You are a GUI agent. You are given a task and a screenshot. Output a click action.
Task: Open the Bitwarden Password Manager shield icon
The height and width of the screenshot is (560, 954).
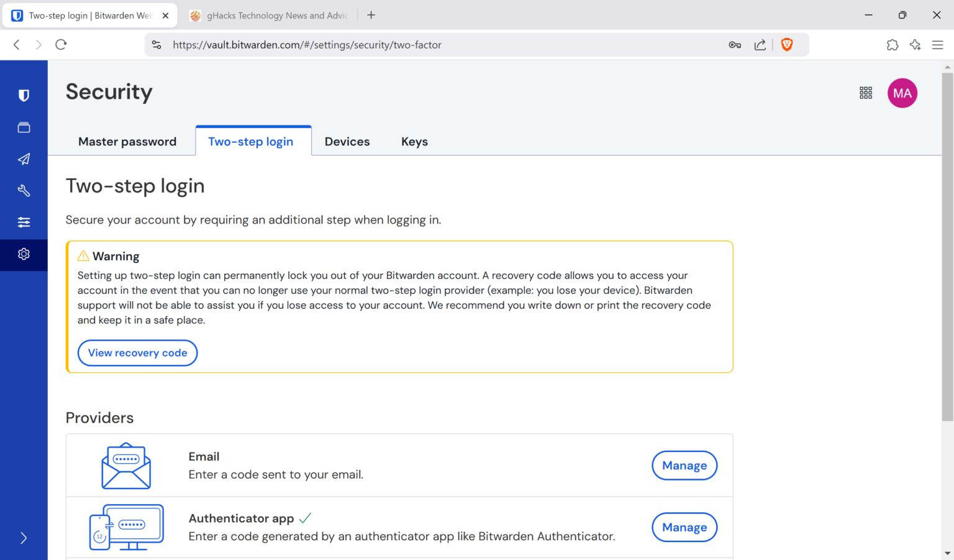(x=24, y=95)
